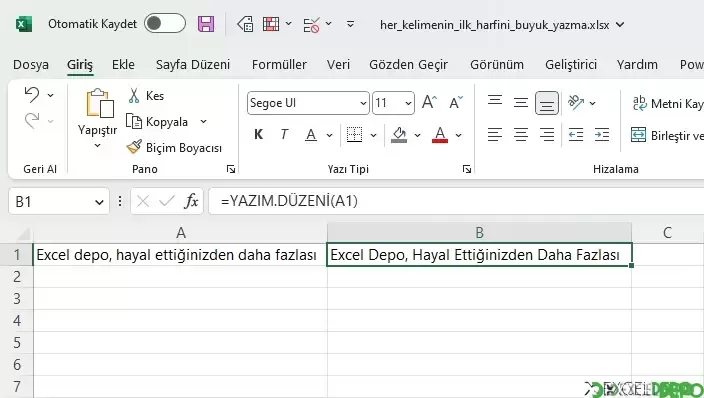This screenshot has width=704, height=398.
Task: Apply fill color paint bucket
Action: 399,134
